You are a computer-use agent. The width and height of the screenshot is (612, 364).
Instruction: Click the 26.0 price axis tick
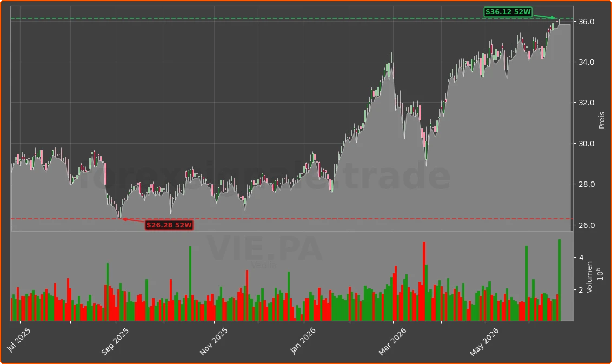coord(586,225)
